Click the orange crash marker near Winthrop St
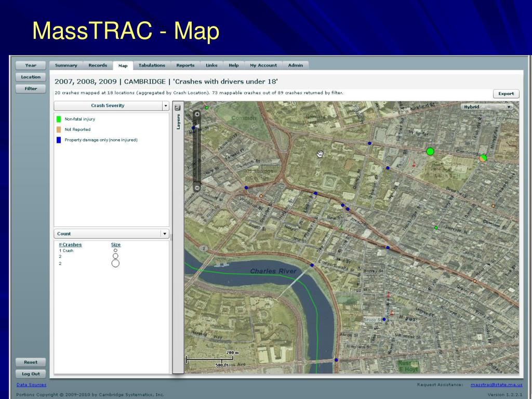 pyautogui.click(x=261, y=196)
